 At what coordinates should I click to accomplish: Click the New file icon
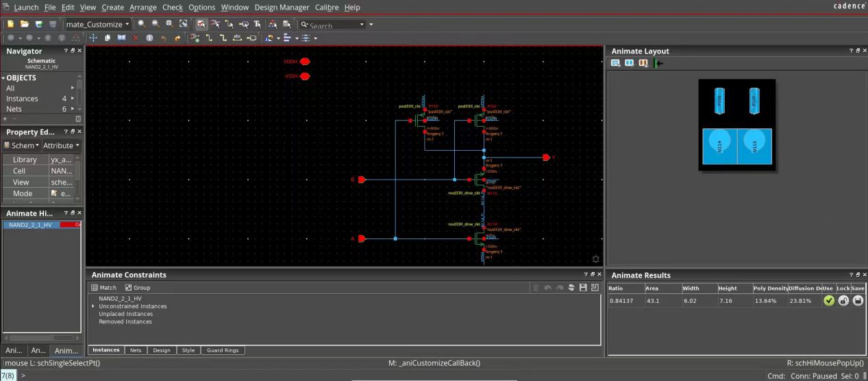(x=10, y=24)
